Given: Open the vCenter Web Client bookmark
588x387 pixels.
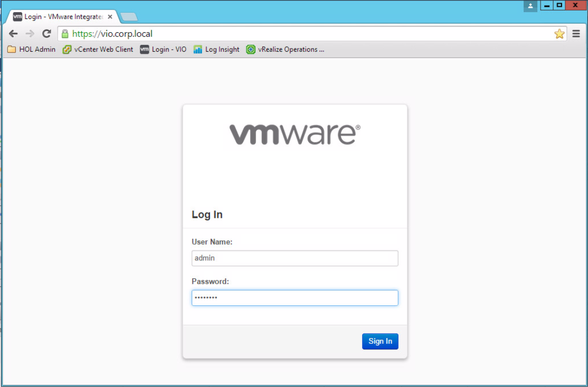Looking at the screenshot, I should click(98, 50).
